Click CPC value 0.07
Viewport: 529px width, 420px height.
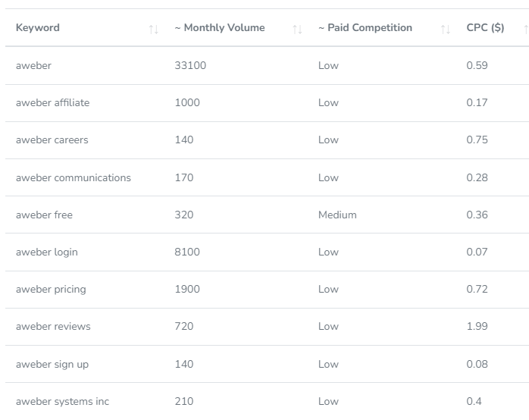pos(477,252)
